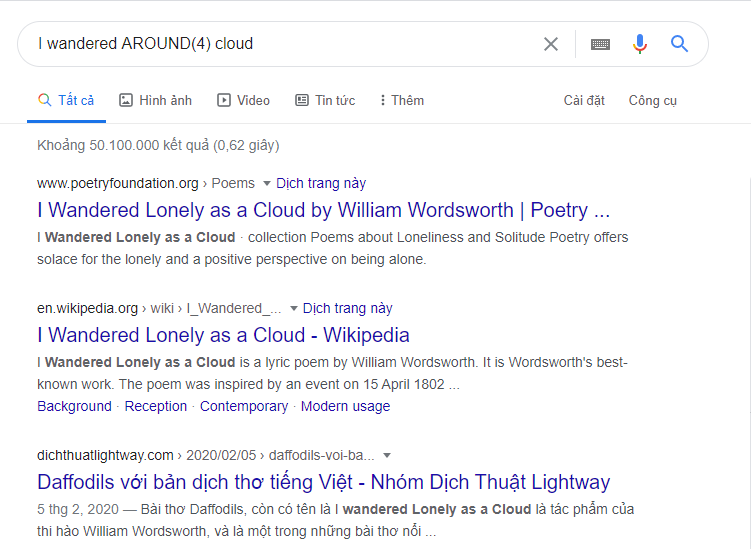Click Dịch trang này for Wikipedia result

click(x=348, y=309)
